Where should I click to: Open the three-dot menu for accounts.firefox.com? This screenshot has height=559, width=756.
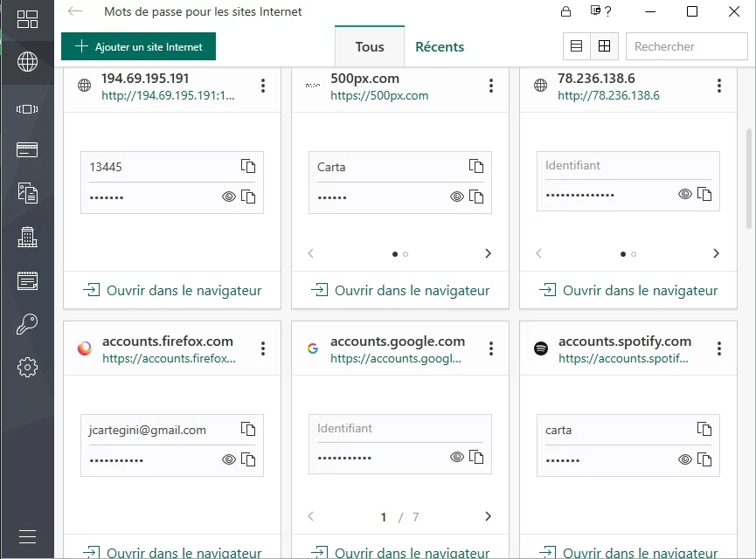point(263,349)
